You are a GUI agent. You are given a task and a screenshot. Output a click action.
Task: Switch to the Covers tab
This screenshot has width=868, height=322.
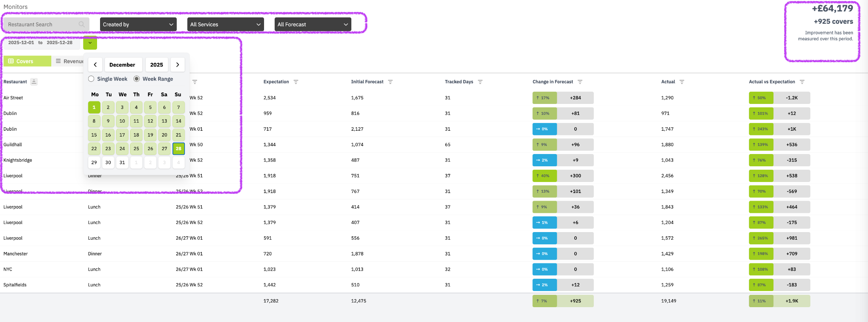[x=27, y=62]
